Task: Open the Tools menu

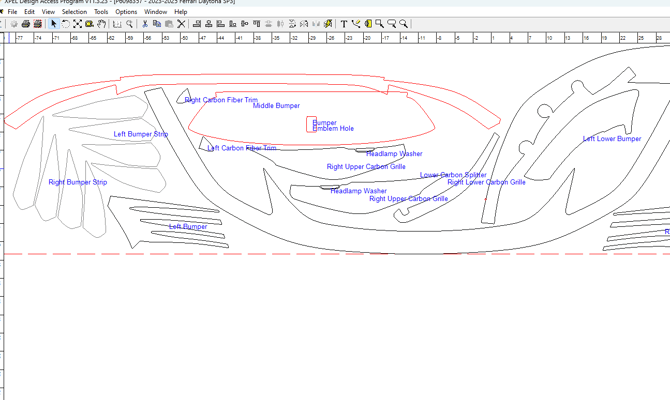Action: 101,12
